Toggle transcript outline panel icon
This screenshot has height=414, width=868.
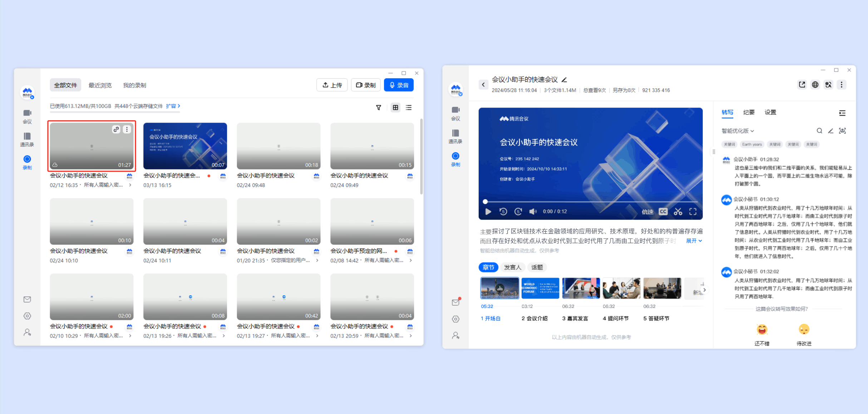(x=842, y=113)
